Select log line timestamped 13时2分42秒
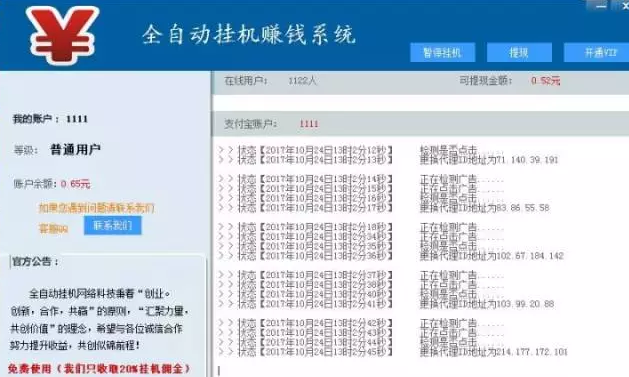Image resolution: width=629 pixels, height=377 pixels. pos(361,323)
